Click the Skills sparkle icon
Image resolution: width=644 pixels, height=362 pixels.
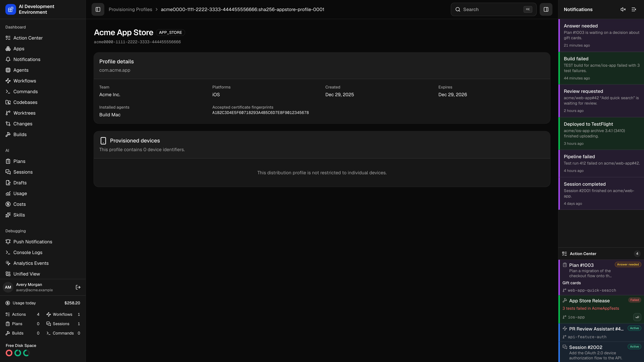click(x=8, y=215)
